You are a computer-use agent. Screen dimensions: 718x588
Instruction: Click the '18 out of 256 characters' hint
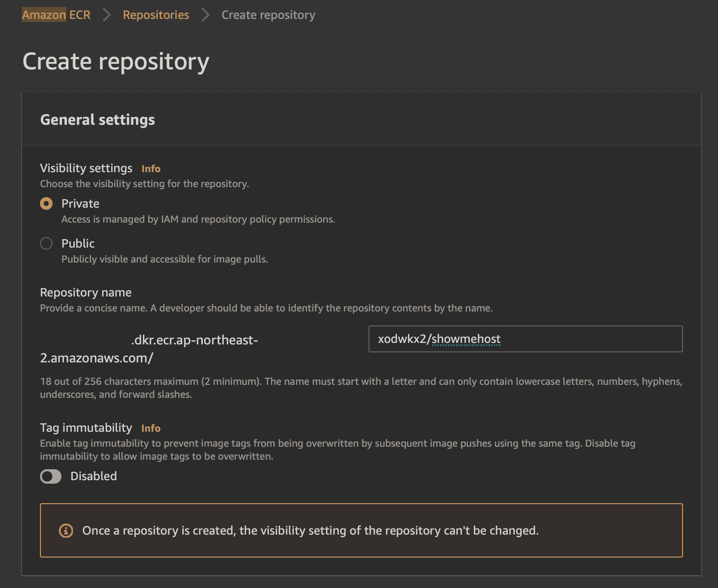coord(361,388)
